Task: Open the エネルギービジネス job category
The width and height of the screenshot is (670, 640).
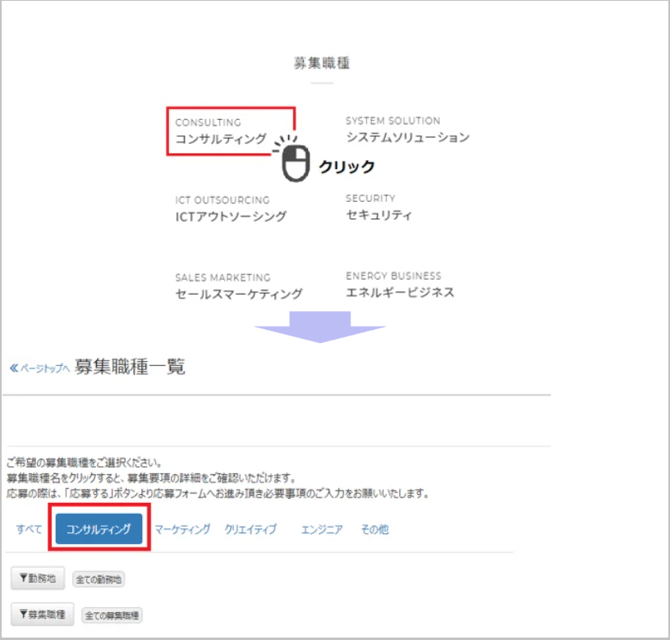Action: (x=400, y=292)
